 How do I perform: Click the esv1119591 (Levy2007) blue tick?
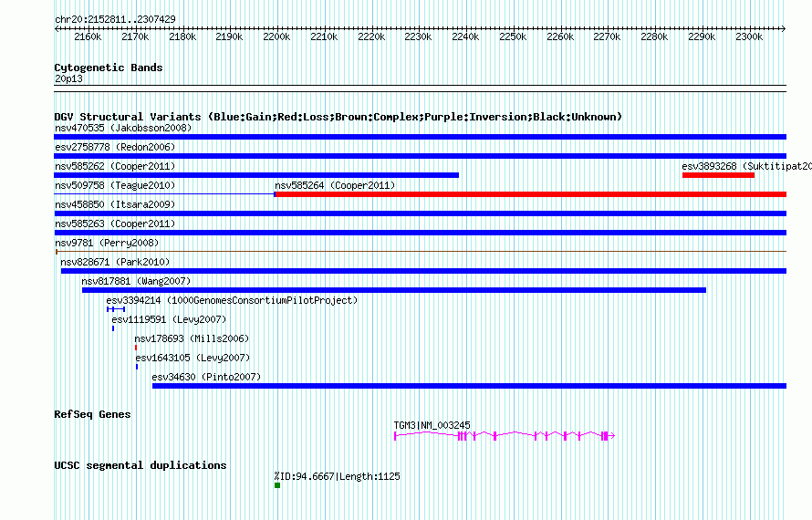pyautogui.click(x=113, y=328)
